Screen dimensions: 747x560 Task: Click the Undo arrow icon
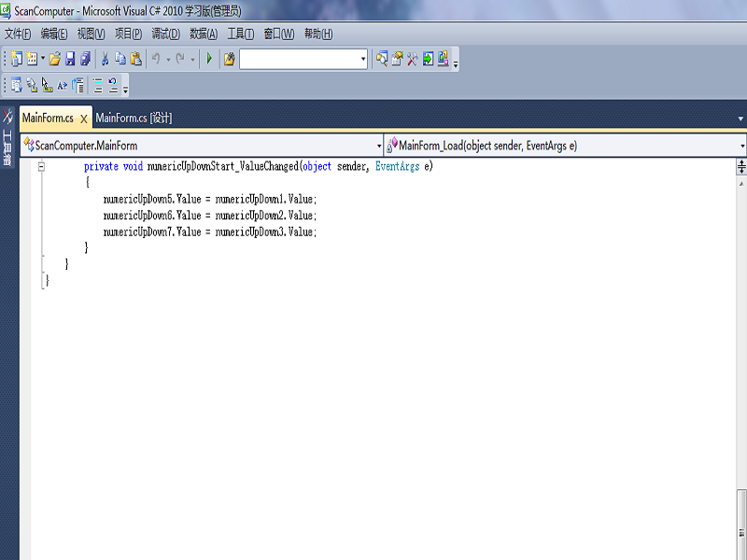156,59
